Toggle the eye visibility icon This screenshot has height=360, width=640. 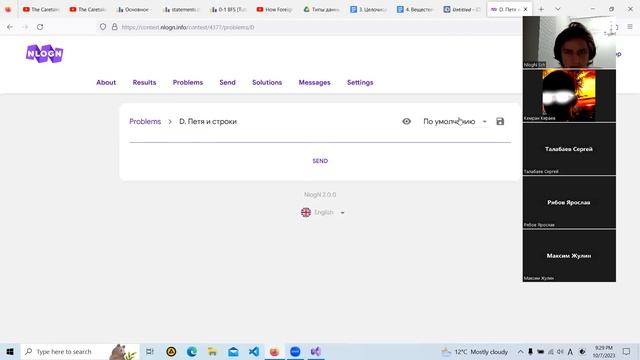pos(406,121)
